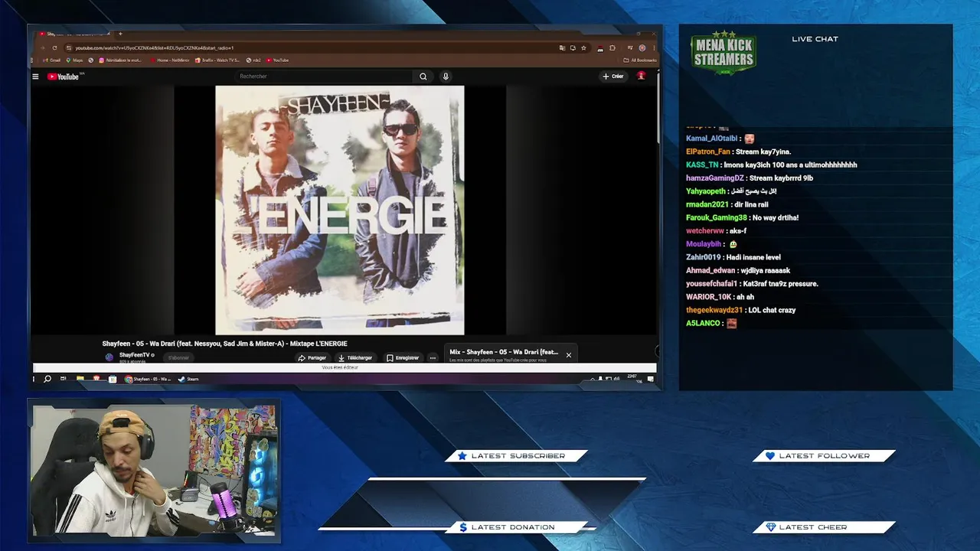Image resolution: width=980 pixels, height=551 pixels.
Task: Click the L'ENERGIE album cover video
Action: click(x=340, y=210)
